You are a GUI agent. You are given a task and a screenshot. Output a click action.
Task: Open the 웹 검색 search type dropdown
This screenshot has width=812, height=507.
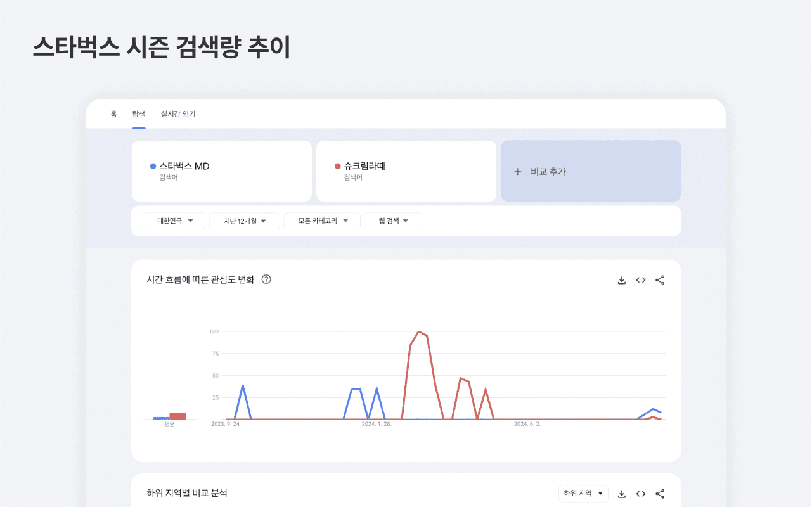[x=393, y=221]
